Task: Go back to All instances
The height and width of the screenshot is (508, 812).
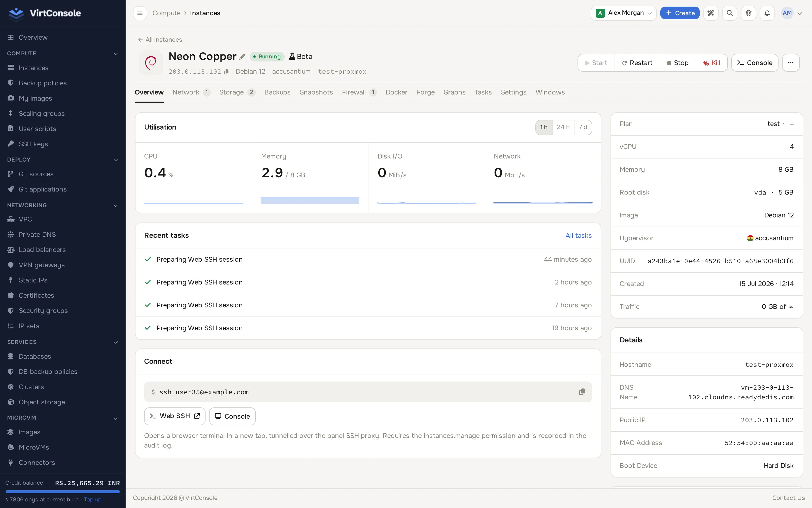Action: point(160,40)
